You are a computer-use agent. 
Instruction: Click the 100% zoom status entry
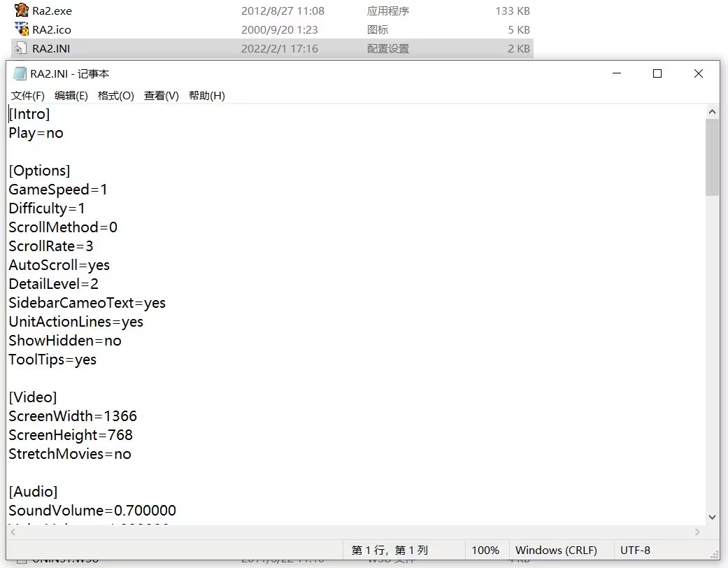(x=485, y=551)
